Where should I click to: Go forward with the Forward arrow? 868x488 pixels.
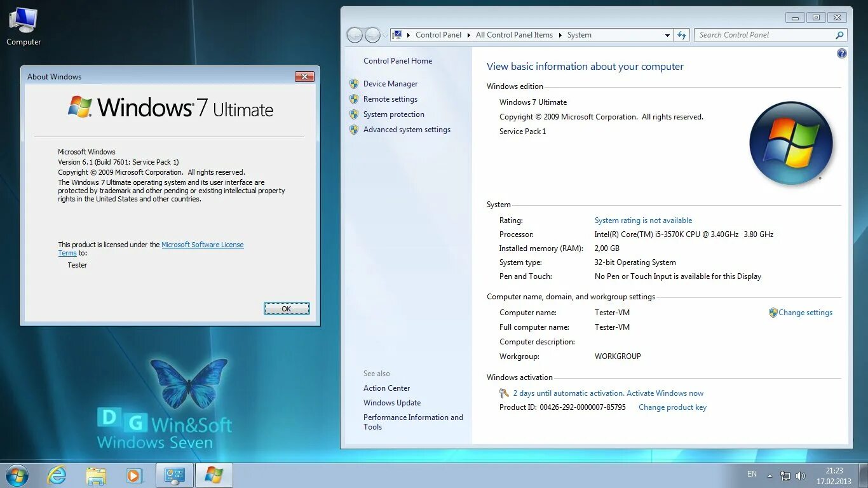[x=373, y=35]
